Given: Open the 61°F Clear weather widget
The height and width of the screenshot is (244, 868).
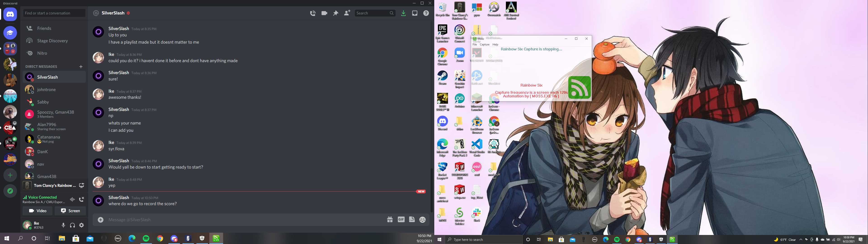Looking at the screenshot, I should 785,240.
